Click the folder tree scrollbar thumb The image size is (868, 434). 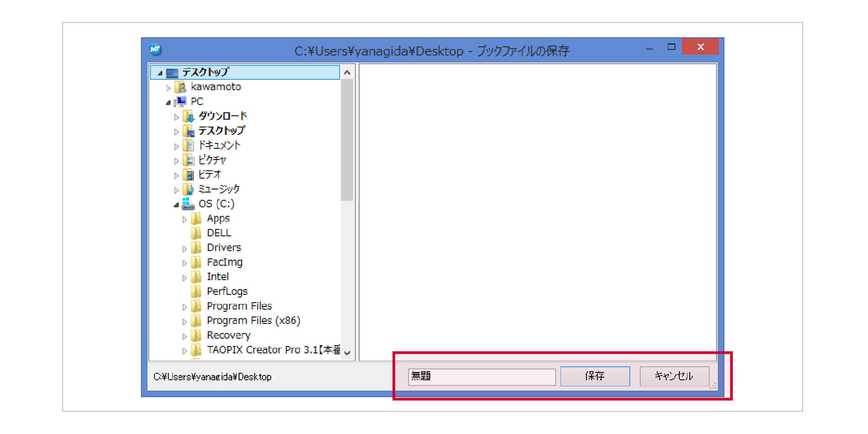tap(347, 140)
